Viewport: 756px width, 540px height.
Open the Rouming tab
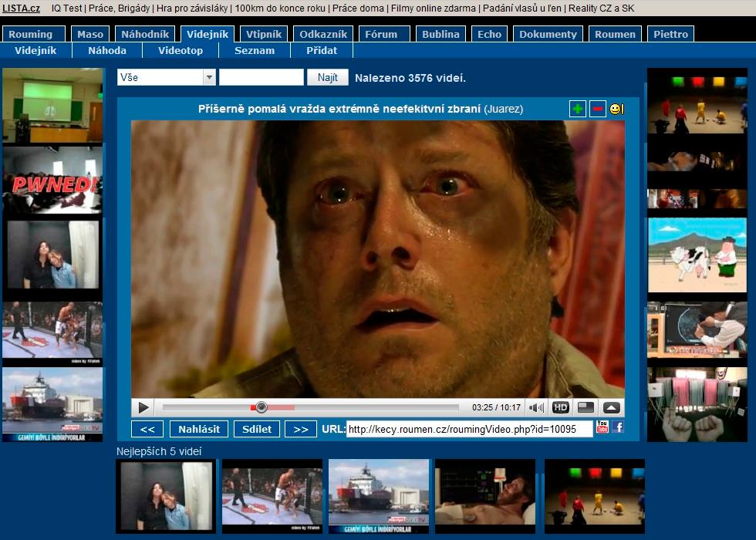pos(33,34)
